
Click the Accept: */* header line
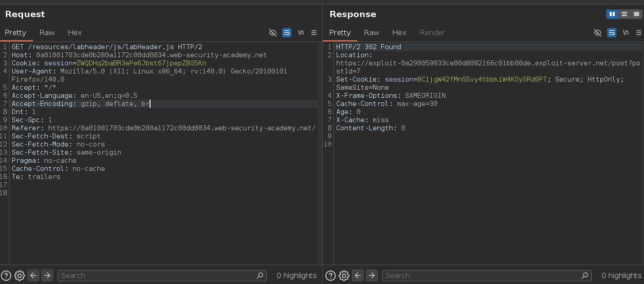pyautogui.click(x=34, y=87)
